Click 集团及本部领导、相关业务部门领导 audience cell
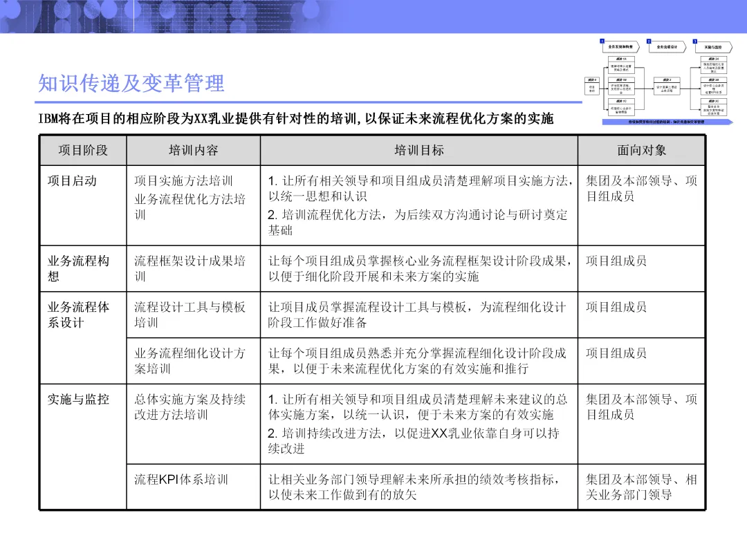Image resolution: width=747 pixels, height=560 pixels. pyautogui.click(x=641, y=487)
